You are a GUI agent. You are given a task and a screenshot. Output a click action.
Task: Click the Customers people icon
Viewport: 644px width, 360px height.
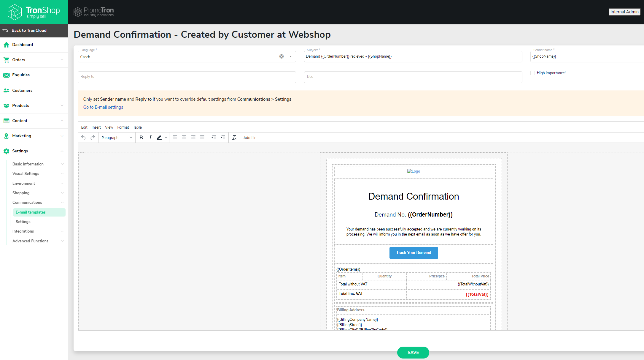(x=6, y=91)
